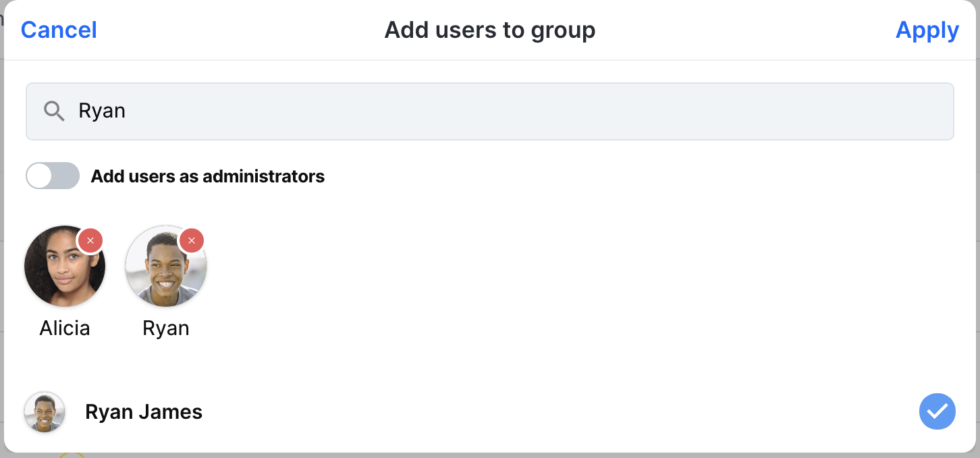This screenshot has height=458, width=980.
Task: Click Ryan's large selected profile photo
Action: (166, 266)
